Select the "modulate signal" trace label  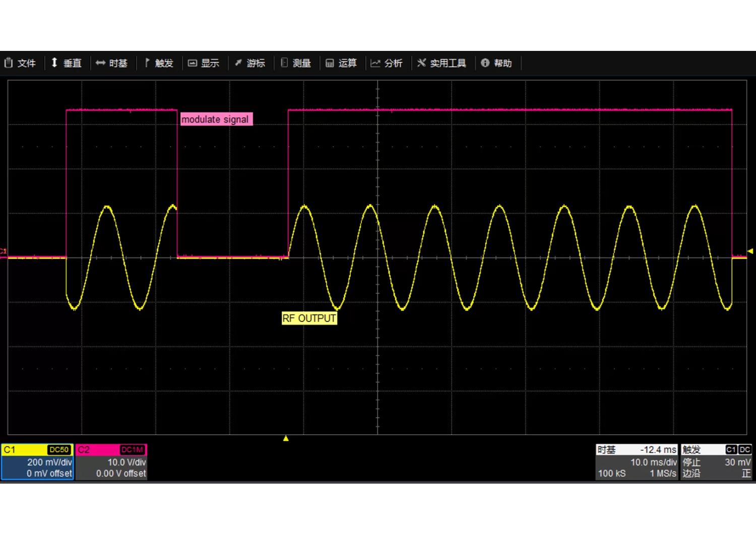pos(215,119)
